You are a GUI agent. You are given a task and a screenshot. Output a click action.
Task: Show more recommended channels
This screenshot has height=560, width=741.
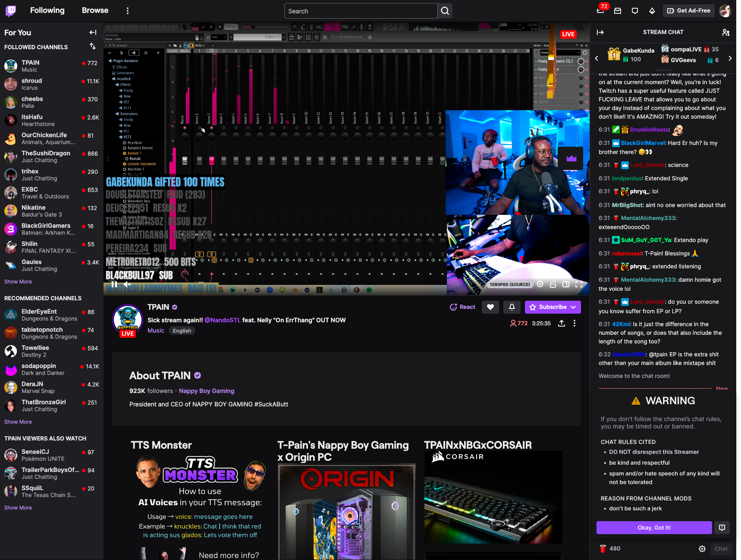click(18, 422)
